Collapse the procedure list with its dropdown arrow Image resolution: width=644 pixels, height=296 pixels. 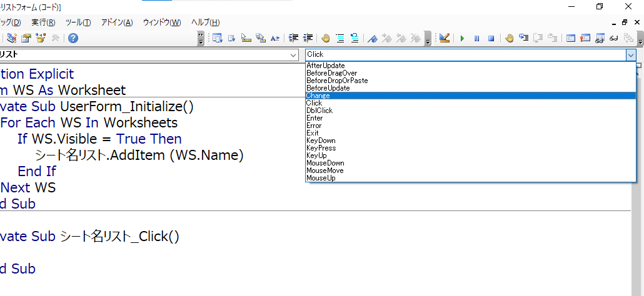631,54
